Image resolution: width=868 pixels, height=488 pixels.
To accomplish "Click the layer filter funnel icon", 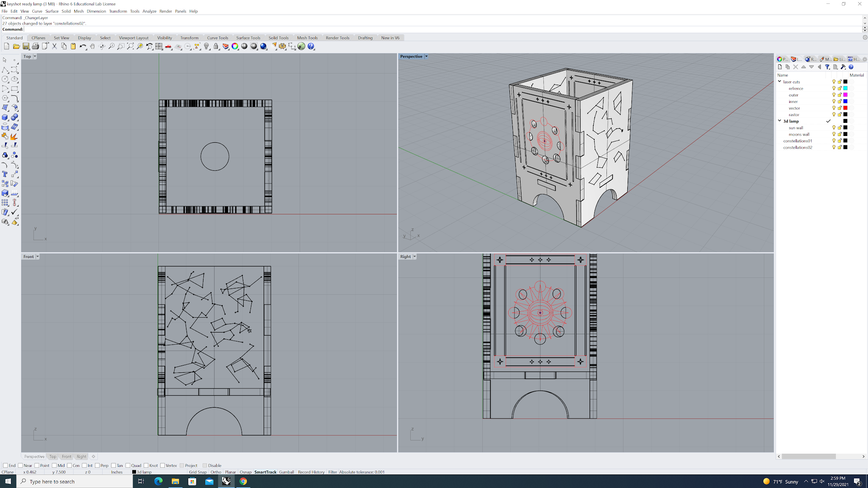I will point(827,67).
